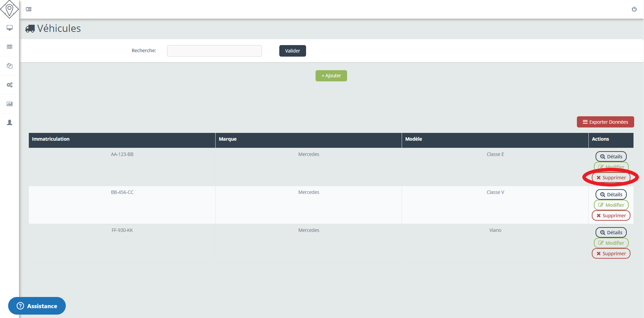Open the bar chart statistics sidebar icon

coord(9,104)
